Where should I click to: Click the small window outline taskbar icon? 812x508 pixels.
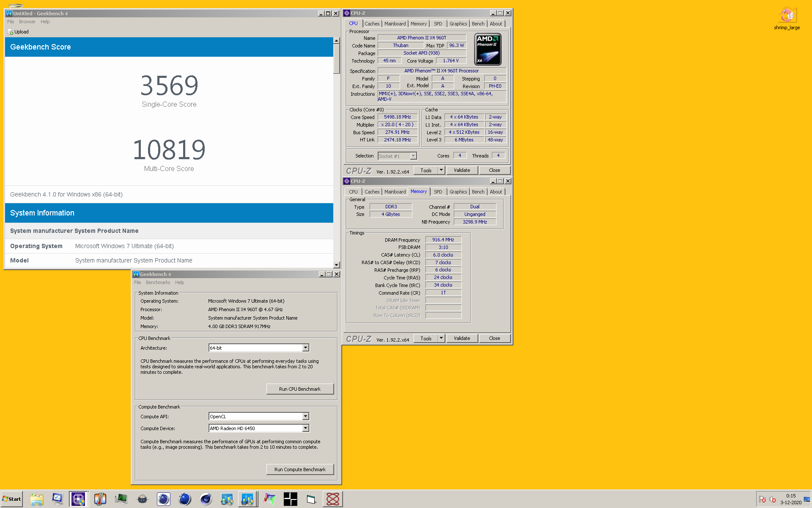311,500
